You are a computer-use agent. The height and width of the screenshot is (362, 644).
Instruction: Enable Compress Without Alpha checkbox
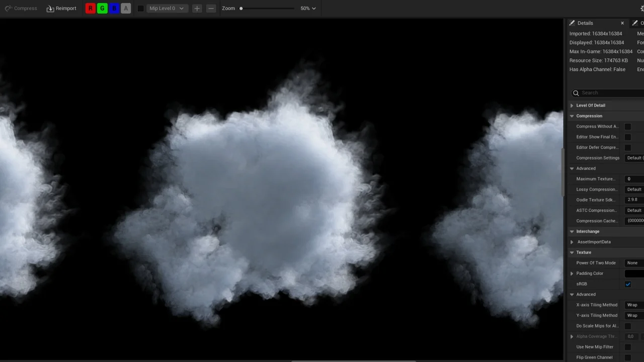[628, 127]
